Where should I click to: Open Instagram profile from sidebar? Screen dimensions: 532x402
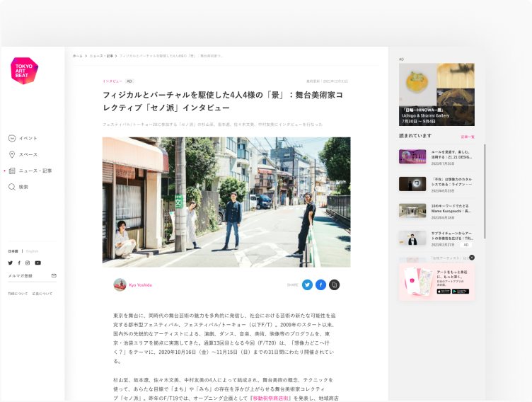28,263
